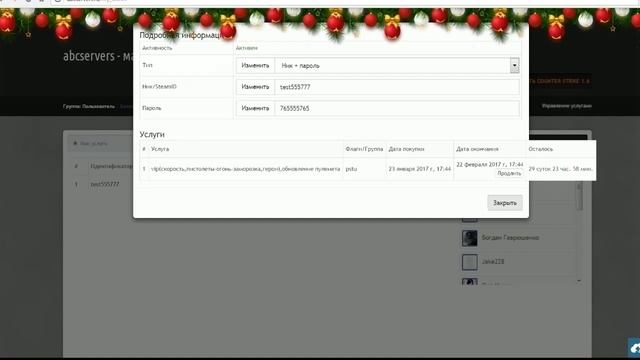Image resolution: width=640 pixels, height=360 pixels.
Task: Click the cloud icon in bottom-right corner
Action: coord(634,348)
